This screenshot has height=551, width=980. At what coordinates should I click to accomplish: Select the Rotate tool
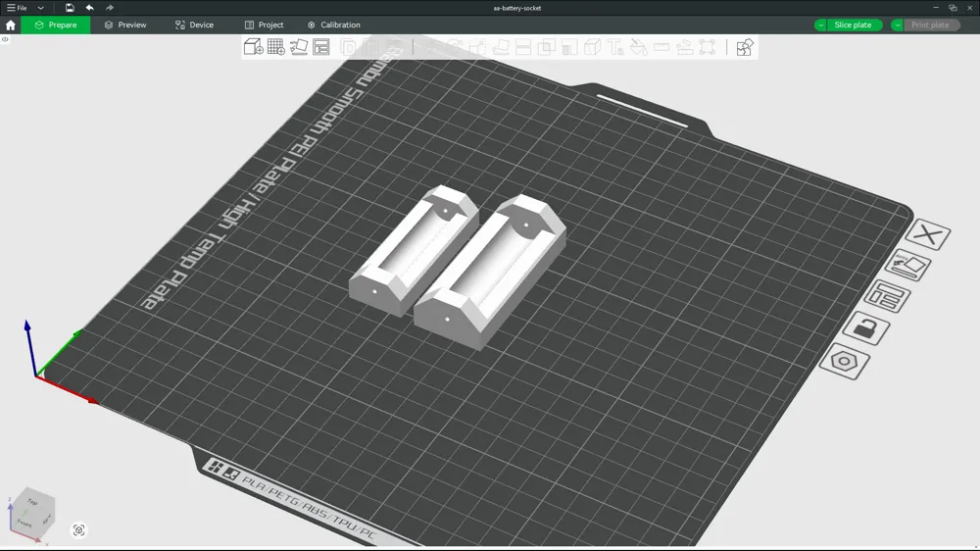coord(455,47)
